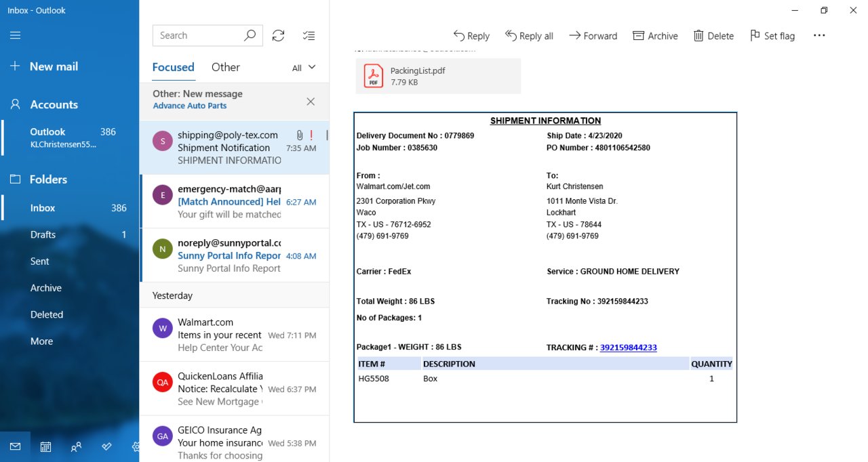The image size is (868, 462).
Task: Open the emergency-match Match Announced email
Action: pos(234,202)
